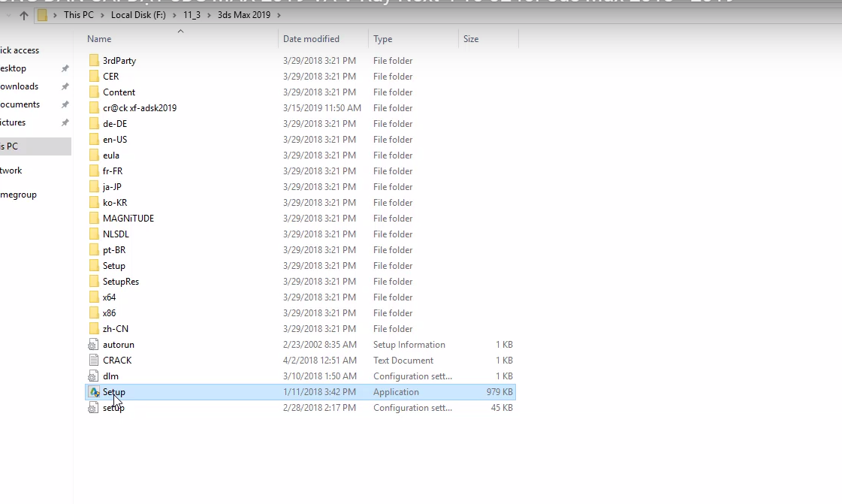Sort by the Size column header
This screenshot has height=504, width=842.
[x=471, y=39]
